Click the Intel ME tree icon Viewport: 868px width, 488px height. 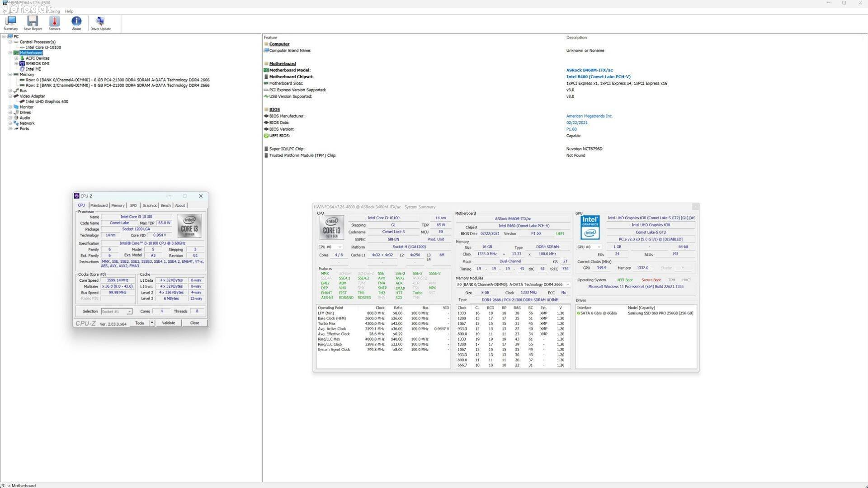22,69
